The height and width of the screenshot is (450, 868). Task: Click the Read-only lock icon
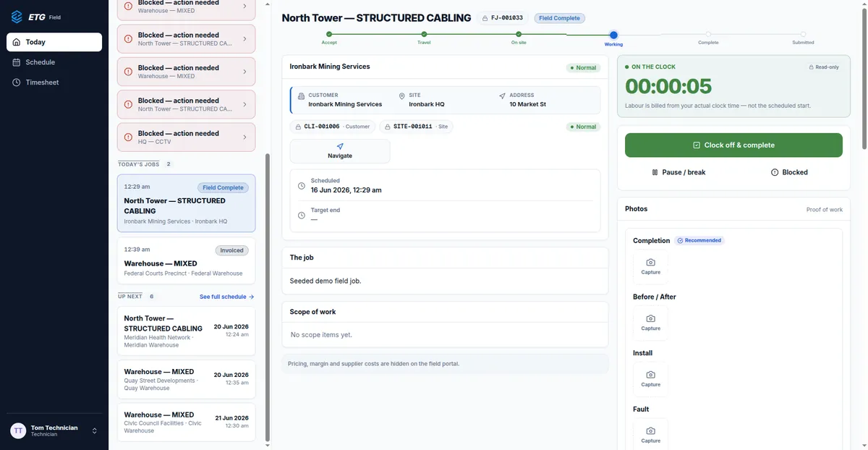point(812,67)
